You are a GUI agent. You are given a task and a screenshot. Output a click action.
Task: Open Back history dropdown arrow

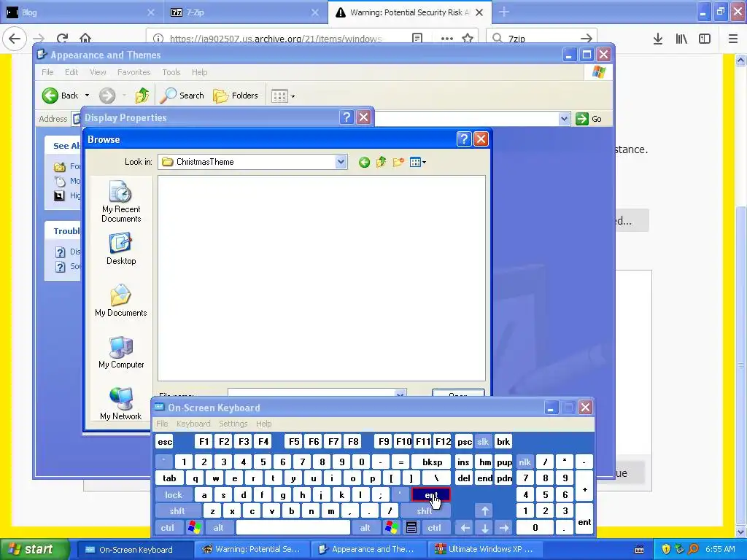(x=87, y=96)
